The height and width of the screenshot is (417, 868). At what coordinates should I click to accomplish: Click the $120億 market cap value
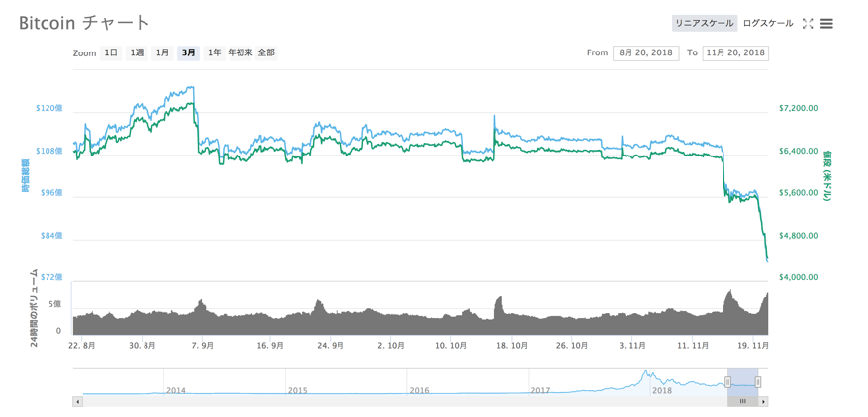click(x=50, y=108)
